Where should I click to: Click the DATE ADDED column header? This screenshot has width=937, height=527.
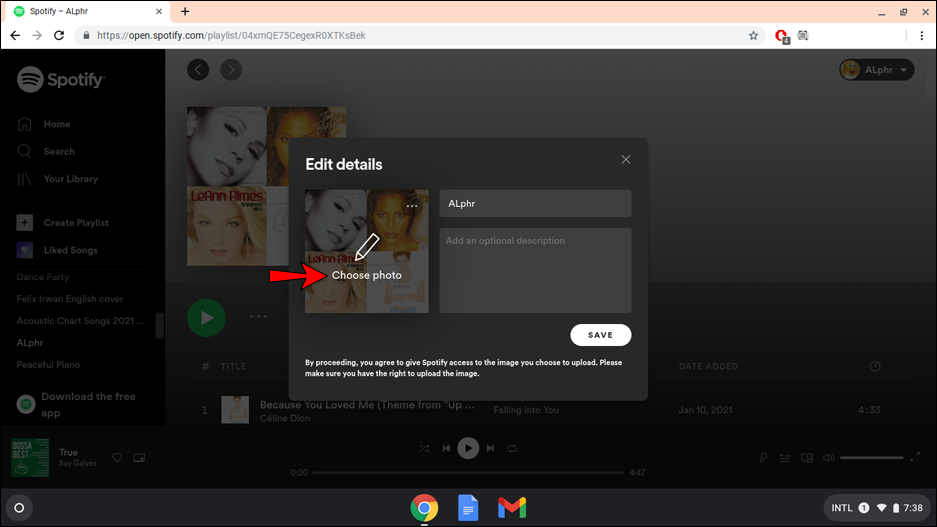pyautogui.click(x=708, y=366)
